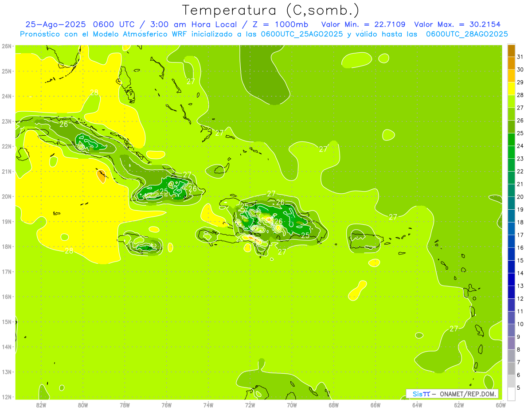Select the 'Valor Max. = 30.2154' readout

point(458,24)
